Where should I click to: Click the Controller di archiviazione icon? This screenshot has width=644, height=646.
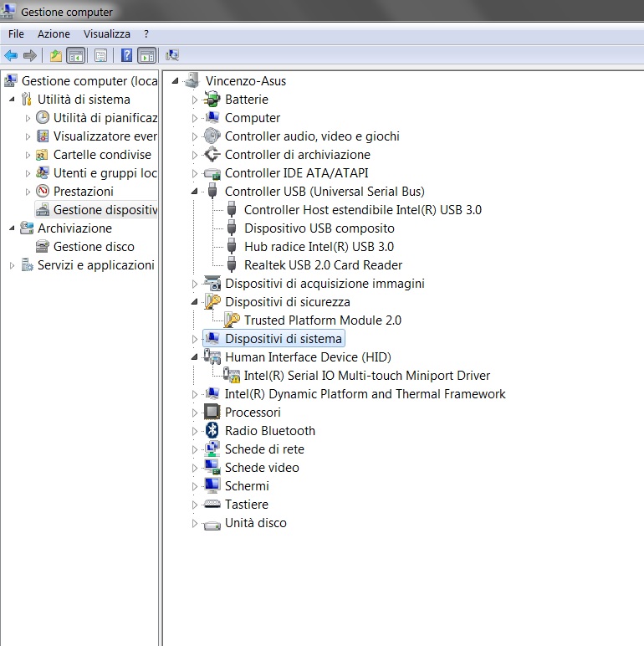pos(212,155)
